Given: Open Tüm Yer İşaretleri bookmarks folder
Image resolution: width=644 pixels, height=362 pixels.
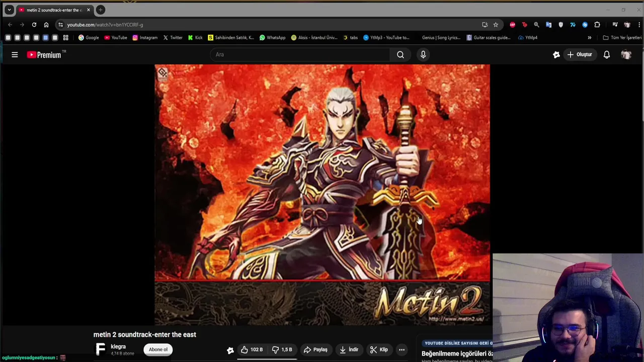Looking at the screenshot, I should pos(622,38).
